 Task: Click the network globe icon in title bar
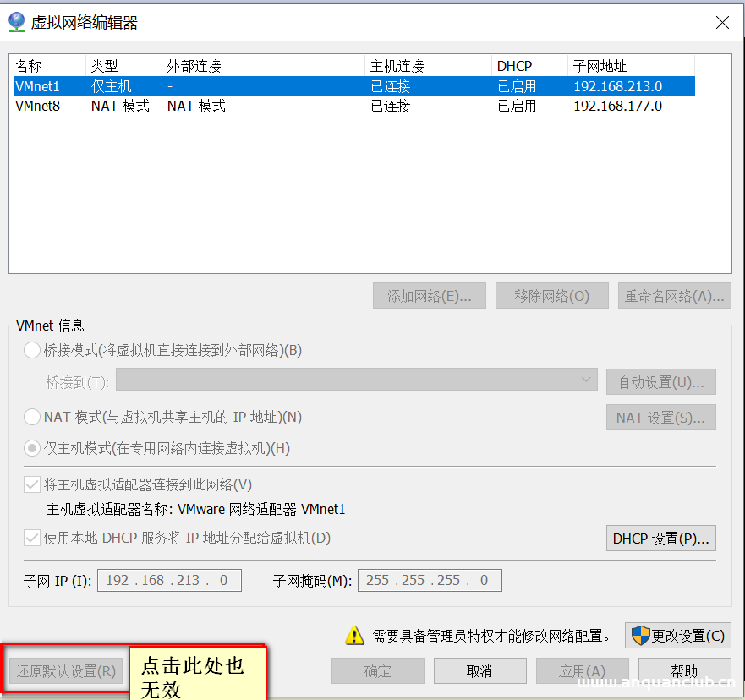click(17, 22)
